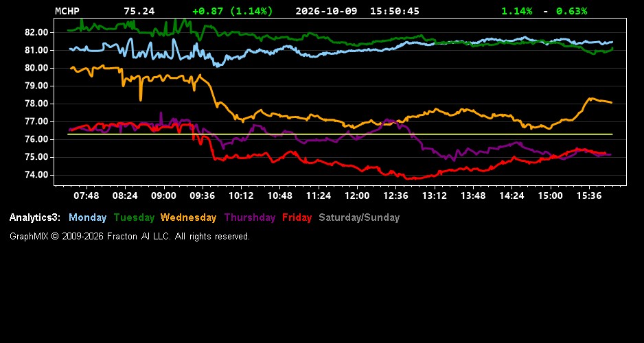The width and height of the screenshot is (644, 343).
Task: Click the 0.63% range low value
Action: tap(572, 11)
